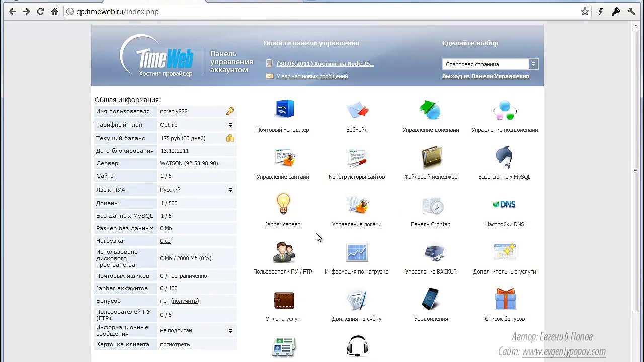Click the browser reload button
The width and height of the screenshot is (644, 362).
(40, 12)
